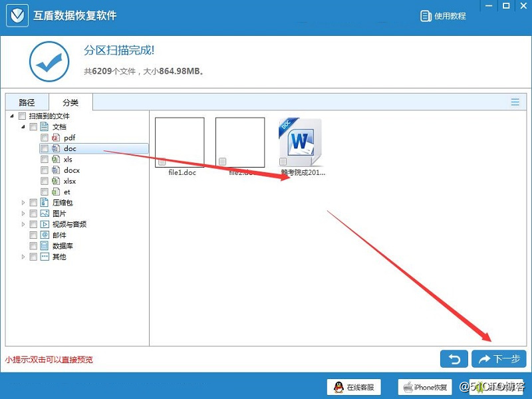This screenshot has height=399, width=532.
Task: Switch to the 分类 tab
Action: (70, 102)
